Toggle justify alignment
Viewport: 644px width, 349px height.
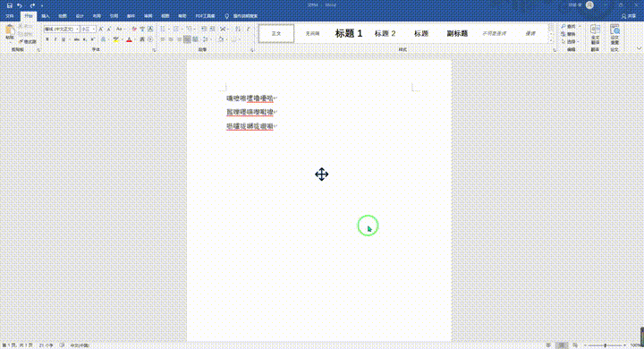click(x=187, y=39)
